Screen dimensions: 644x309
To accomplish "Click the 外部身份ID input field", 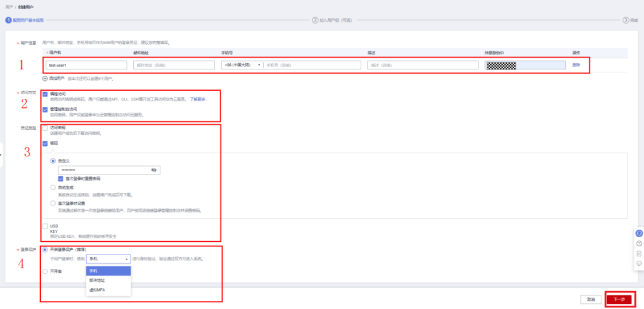I will coord(525,65).
